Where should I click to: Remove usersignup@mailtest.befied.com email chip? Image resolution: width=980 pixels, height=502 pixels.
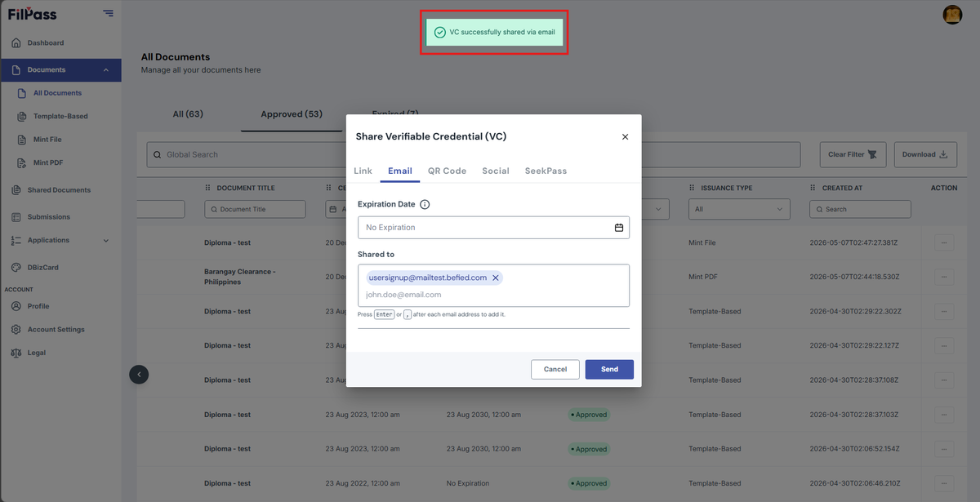(x=495, y=278)
